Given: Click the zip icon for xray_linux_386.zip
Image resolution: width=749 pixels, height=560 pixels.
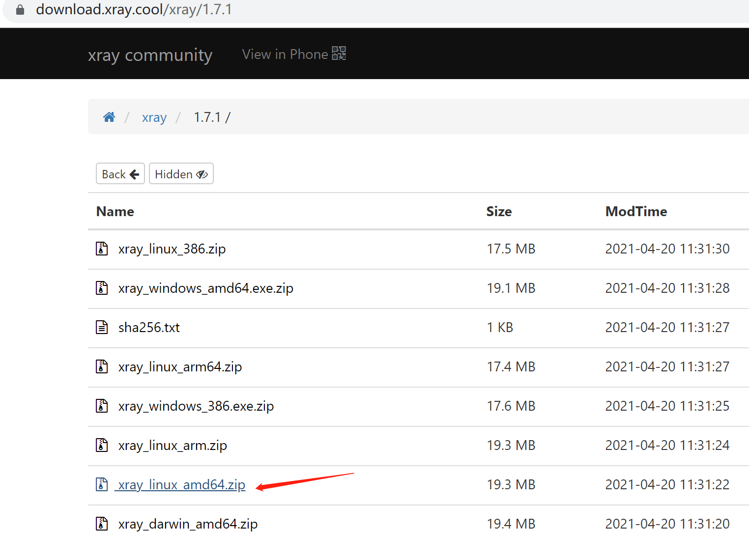Looking at the screenshot, I should pyautogui.click(x=102, y=249).
